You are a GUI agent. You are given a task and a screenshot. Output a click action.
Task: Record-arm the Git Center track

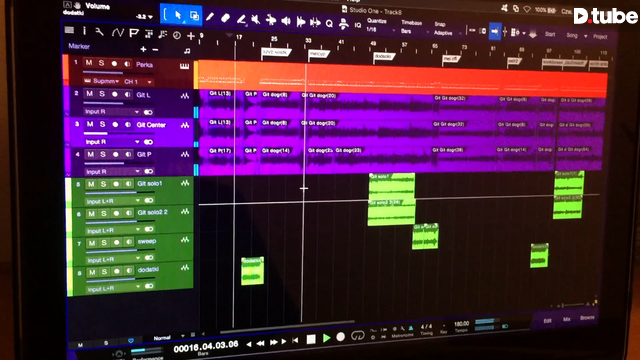115,124
